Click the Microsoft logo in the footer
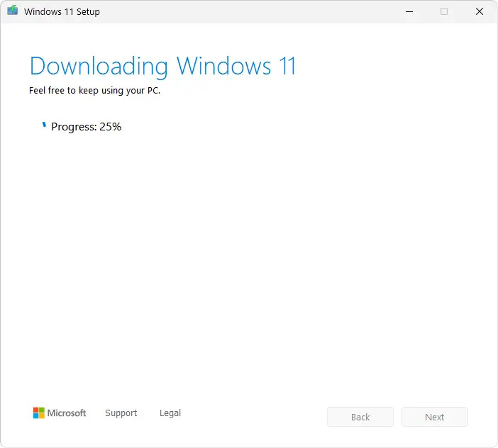Screen dimensions: 498x448 click(60, 413)
